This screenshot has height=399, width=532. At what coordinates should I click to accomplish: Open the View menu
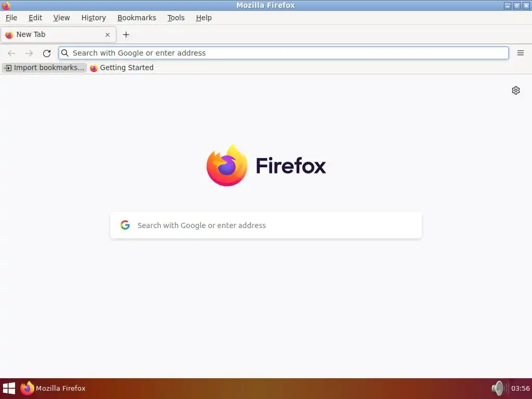pos(61,18)
